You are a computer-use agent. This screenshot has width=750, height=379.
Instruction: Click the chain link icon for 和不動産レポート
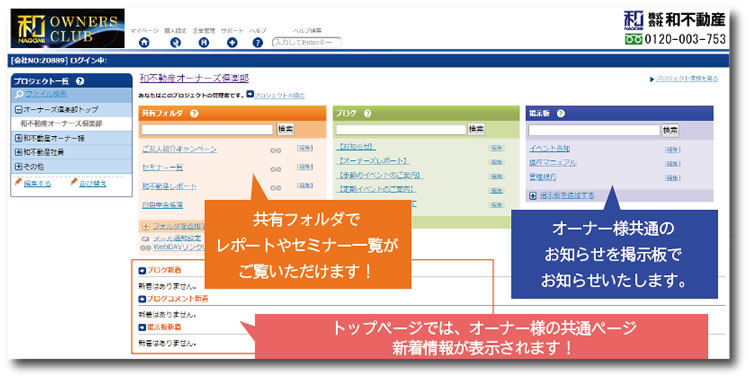pos(276,188)
